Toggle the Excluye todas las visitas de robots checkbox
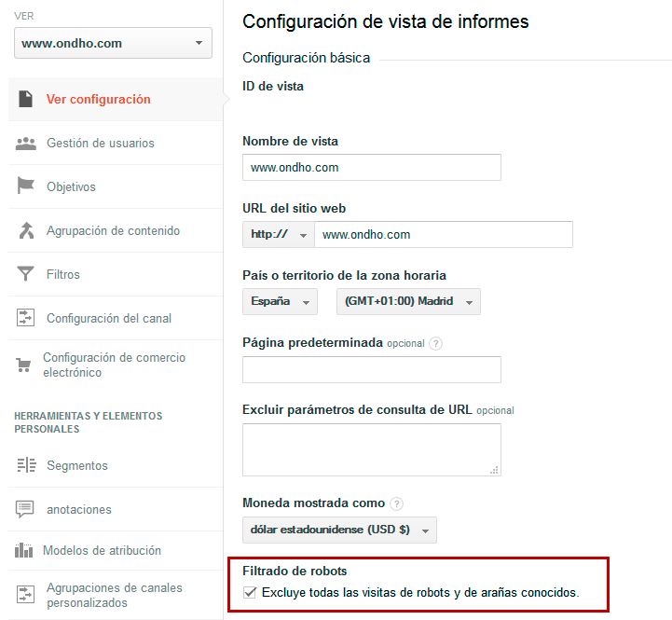 point(250,593)
